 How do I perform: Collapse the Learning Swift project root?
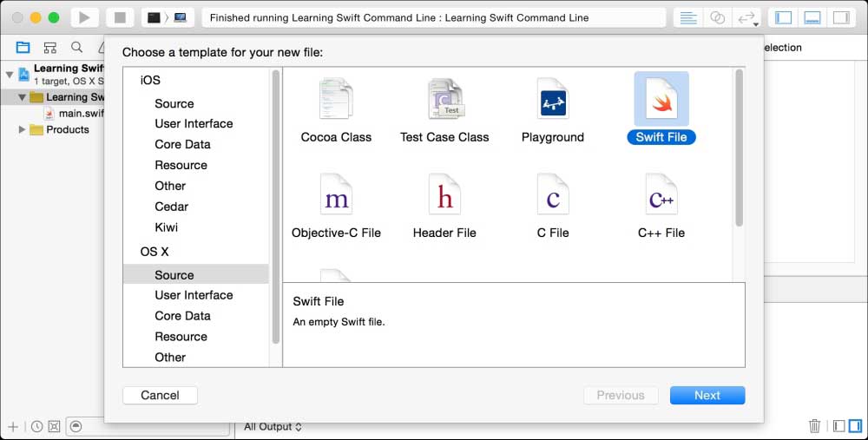[x=10, y=74]
